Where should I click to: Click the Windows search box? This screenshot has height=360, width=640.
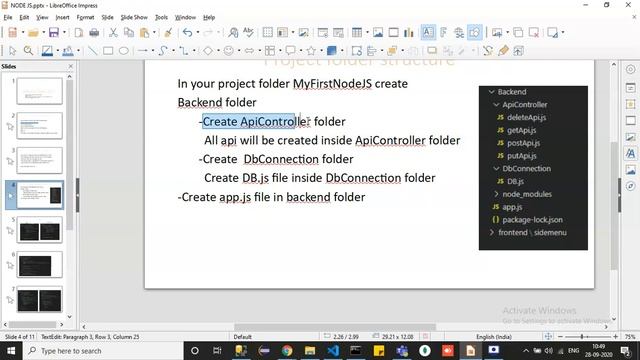103,351
